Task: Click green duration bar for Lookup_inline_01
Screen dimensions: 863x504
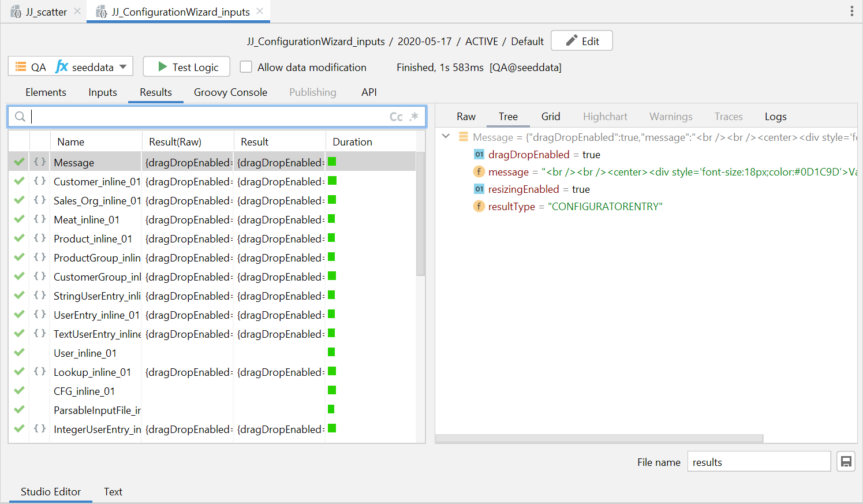Action: tap(332, 372)
